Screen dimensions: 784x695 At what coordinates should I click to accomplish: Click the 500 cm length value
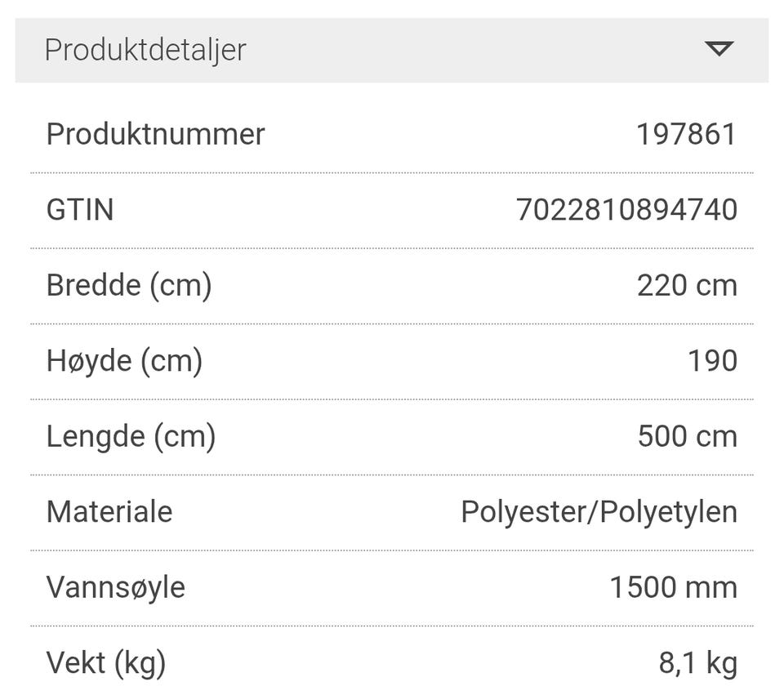click(687, 436)
